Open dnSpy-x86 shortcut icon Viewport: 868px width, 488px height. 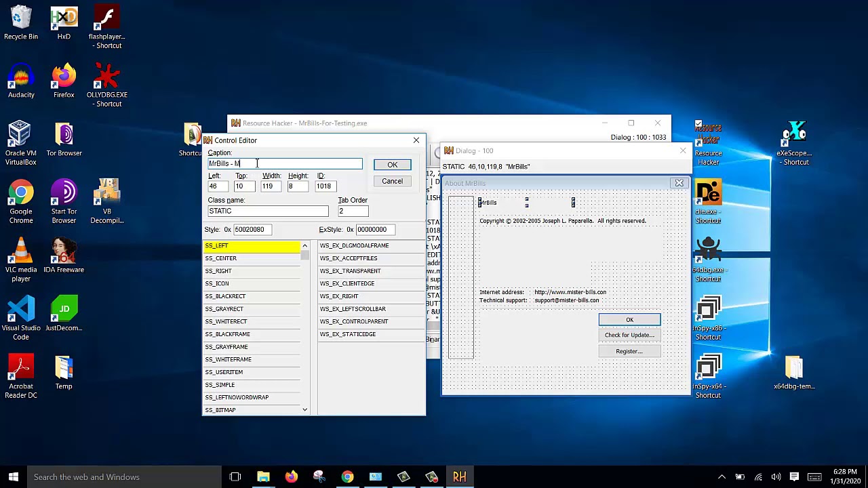pyautogui.click(x=708, y=319)
